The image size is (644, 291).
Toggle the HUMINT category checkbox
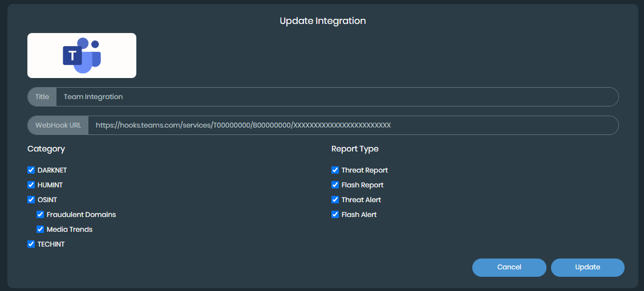pyautogui.click(x=31, y=185)
